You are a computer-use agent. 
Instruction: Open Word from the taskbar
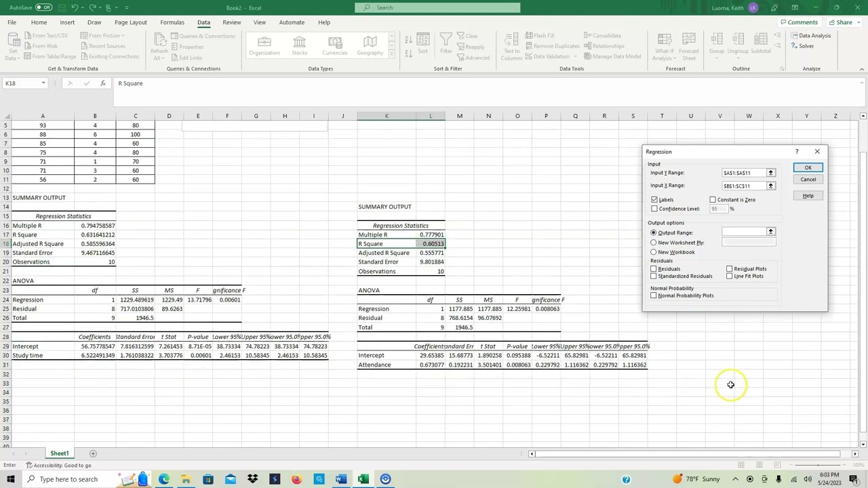click(x=340, y=479)
